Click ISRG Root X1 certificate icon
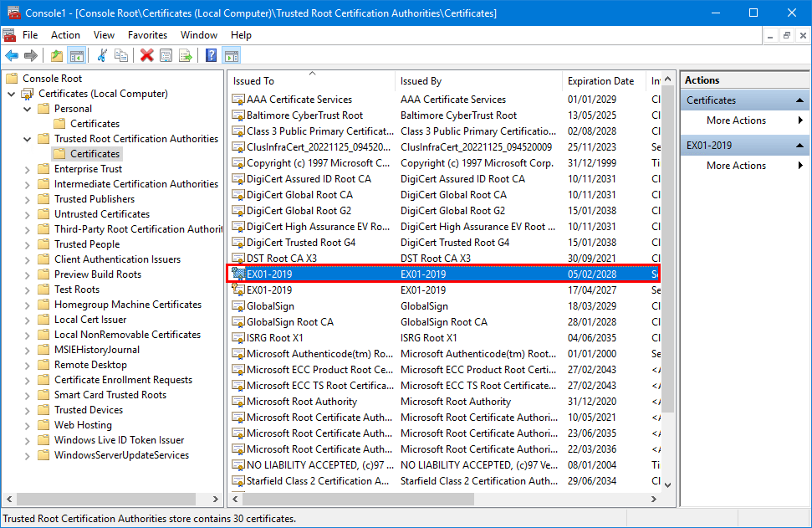The width and height of the screenshot is (812, 528). [x=238, y=338]
